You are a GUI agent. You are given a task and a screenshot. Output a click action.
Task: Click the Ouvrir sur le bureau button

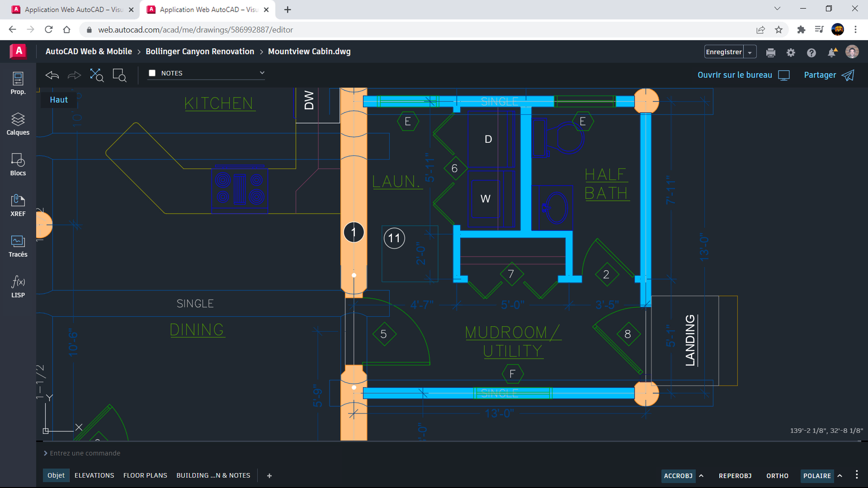[x=743, y=75]
